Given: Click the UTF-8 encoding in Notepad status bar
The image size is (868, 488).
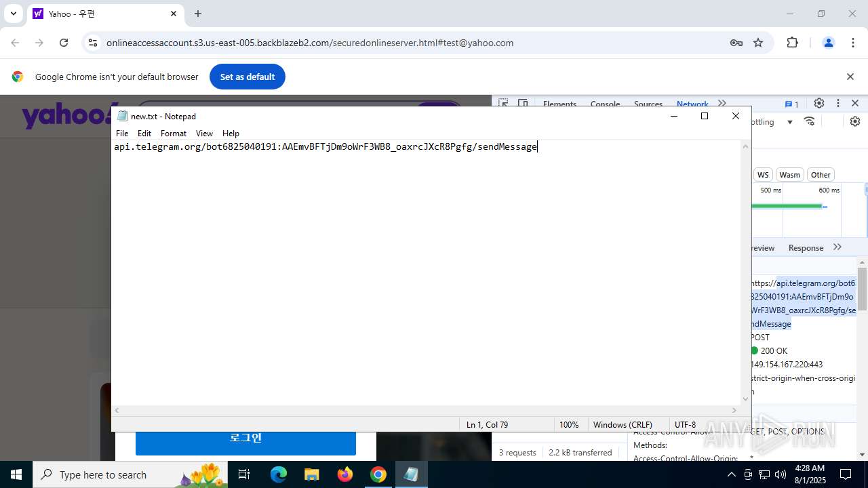Looking at the screenshot, I should pyautogui.click(x=685, y=425).
